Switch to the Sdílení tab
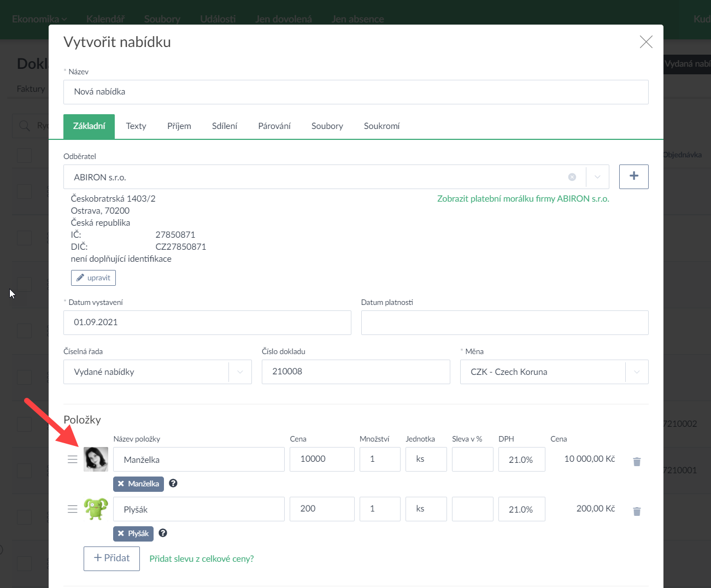The width and height of the screenshot is (711, 588). coord(225,126)
